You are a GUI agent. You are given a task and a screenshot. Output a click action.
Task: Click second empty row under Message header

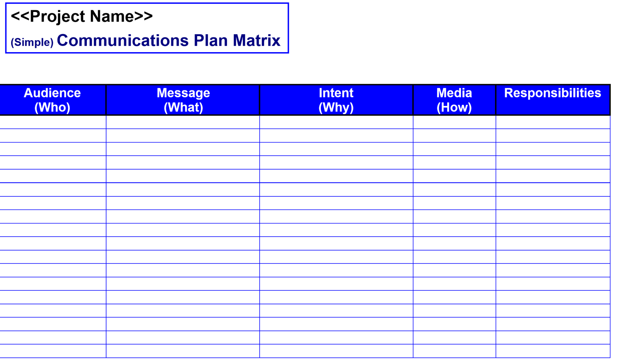pyautogui.click(x=183, y=136)
